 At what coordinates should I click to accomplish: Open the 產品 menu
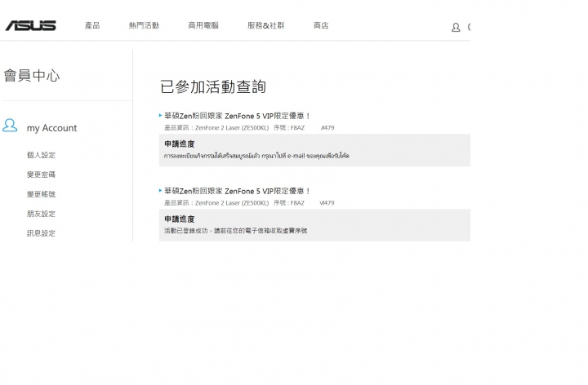[x=92, y=25]
